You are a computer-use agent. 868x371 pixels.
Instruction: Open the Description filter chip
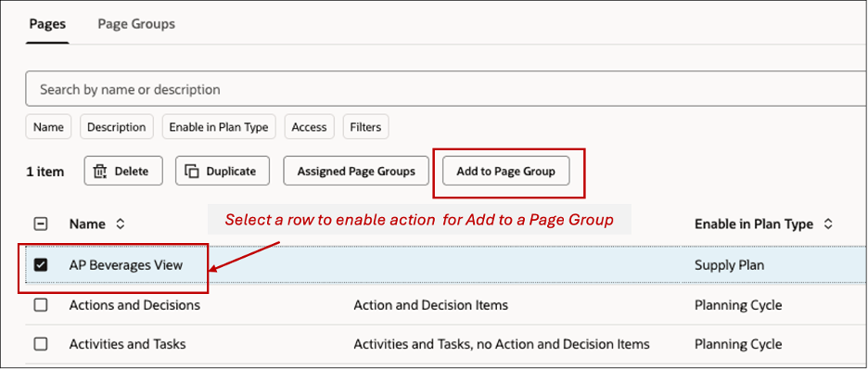(x=116, y=127)
